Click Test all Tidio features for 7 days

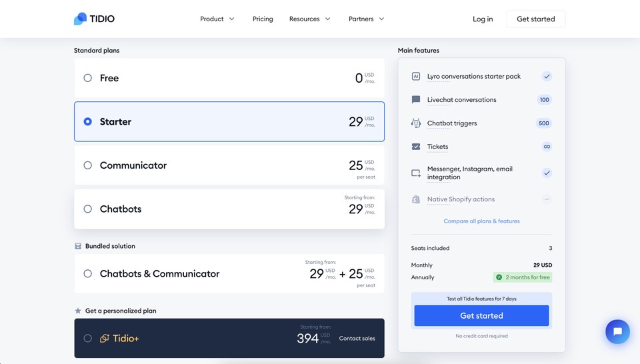point(481,299)
